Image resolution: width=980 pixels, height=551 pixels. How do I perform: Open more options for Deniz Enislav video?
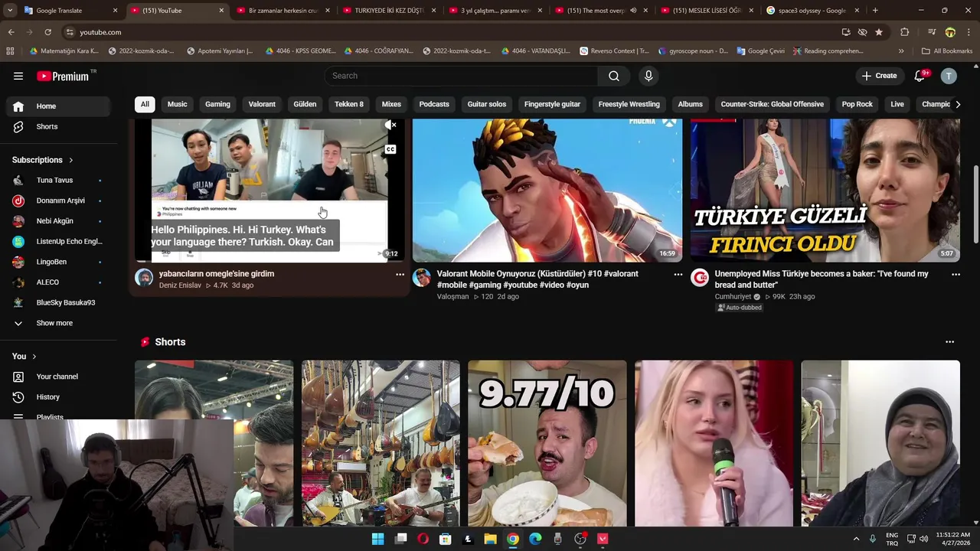click(x=400, y=274)
